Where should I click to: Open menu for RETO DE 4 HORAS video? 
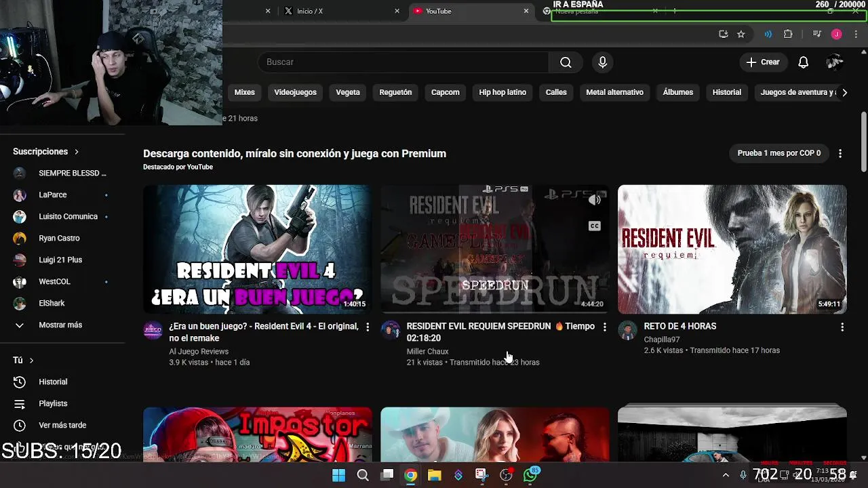coord(842,327)
